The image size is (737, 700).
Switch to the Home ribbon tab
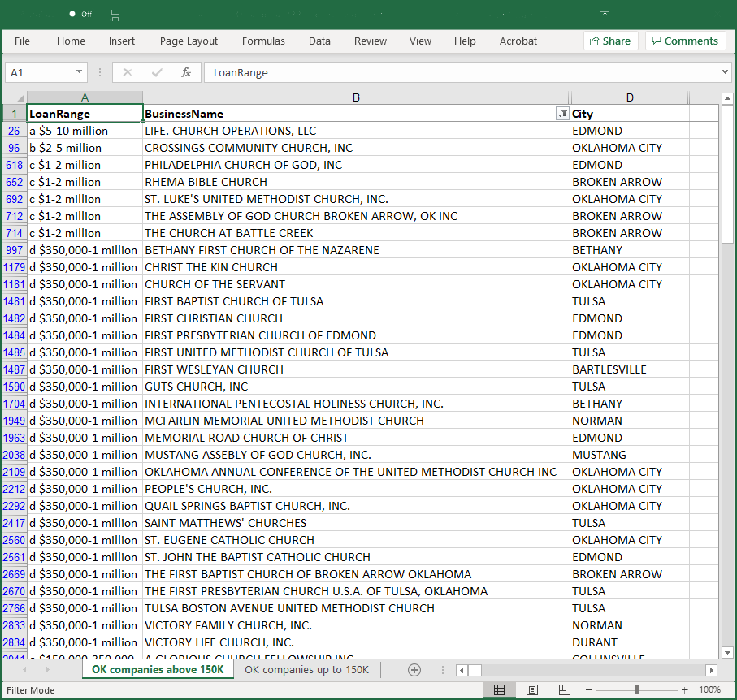point(71,41)
